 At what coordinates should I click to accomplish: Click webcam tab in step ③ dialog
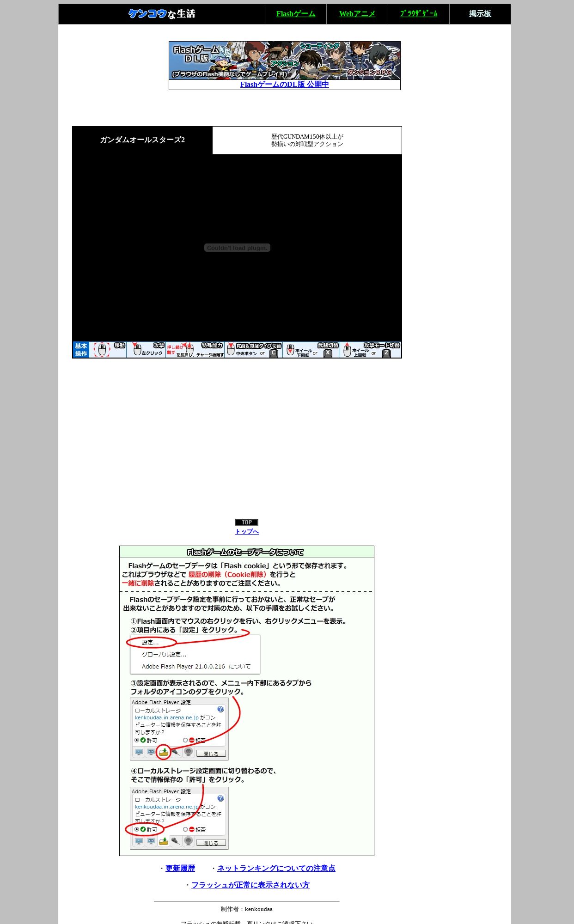(x=188, y=753)
